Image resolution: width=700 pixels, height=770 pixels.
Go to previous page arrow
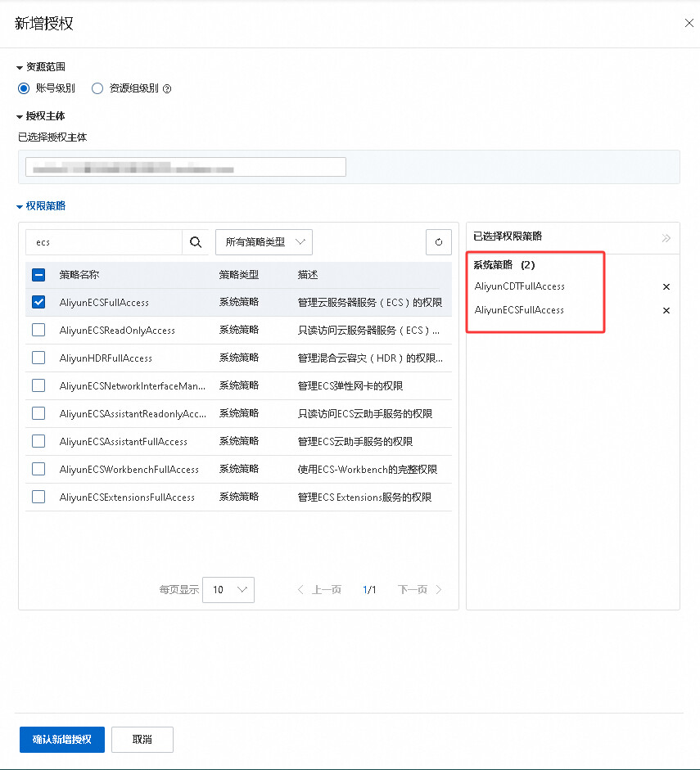point(300,590)
